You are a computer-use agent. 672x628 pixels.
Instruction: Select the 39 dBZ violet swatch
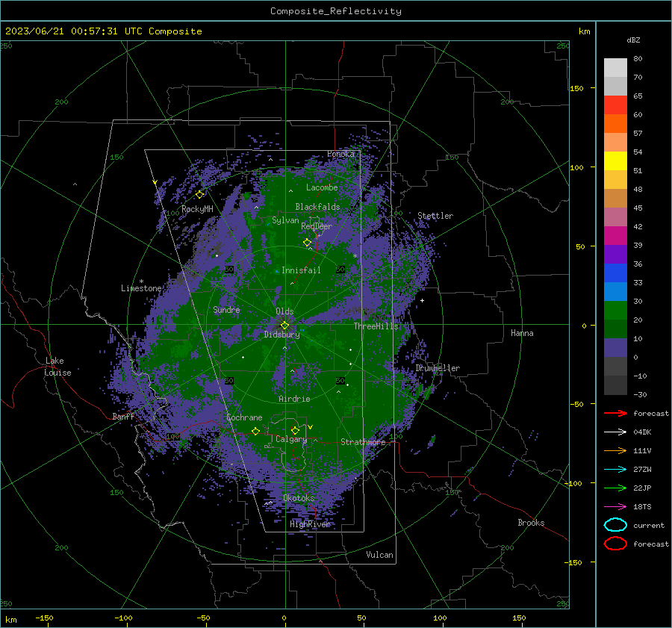point(615,254)
